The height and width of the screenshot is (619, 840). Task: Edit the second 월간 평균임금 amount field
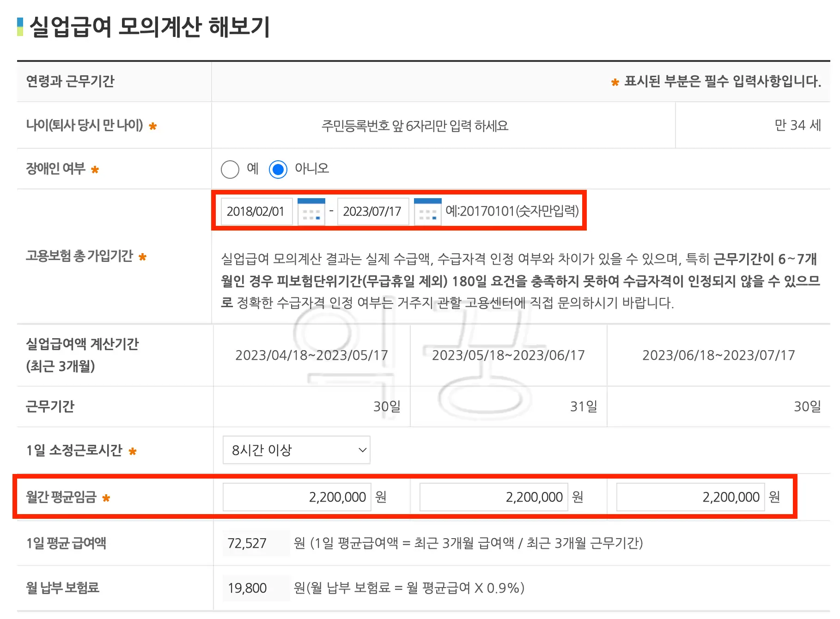pyautogui.click(x=493, y=497)
